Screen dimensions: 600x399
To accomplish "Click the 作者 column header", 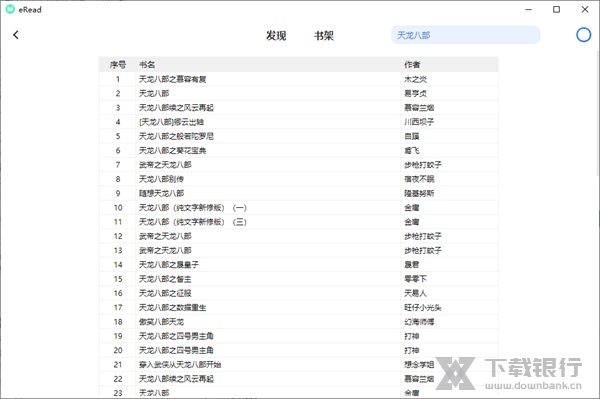I will click(412, 65).
